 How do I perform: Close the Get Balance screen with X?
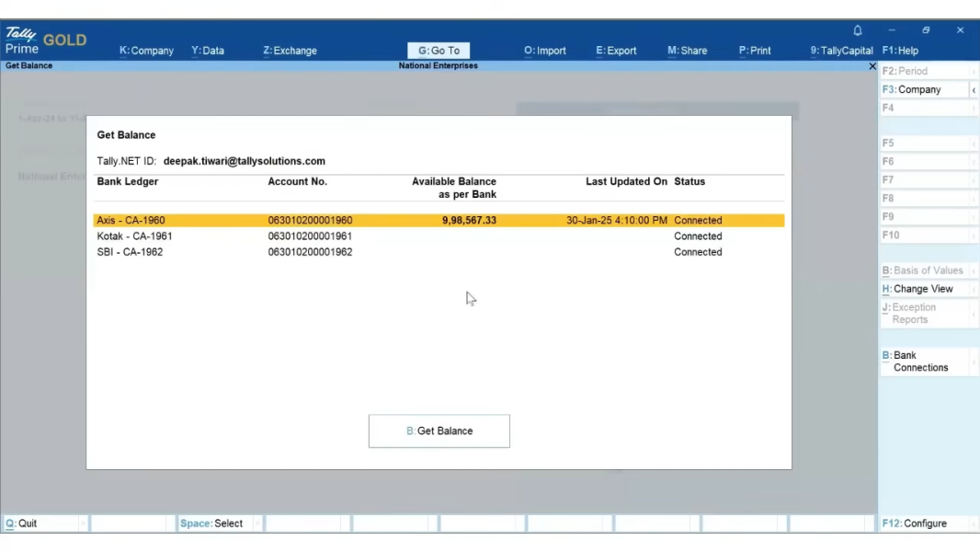[x=872, y=65]
